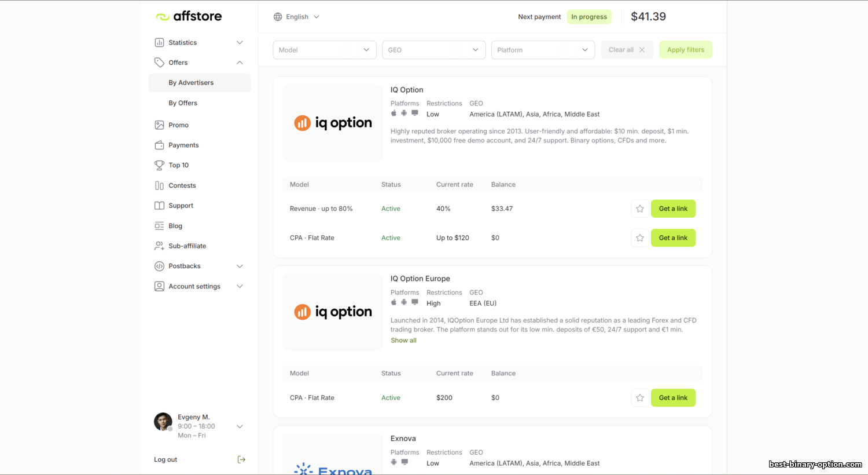
Task: Click the Android platform icon for Exnova
Action: coord(394,462)
